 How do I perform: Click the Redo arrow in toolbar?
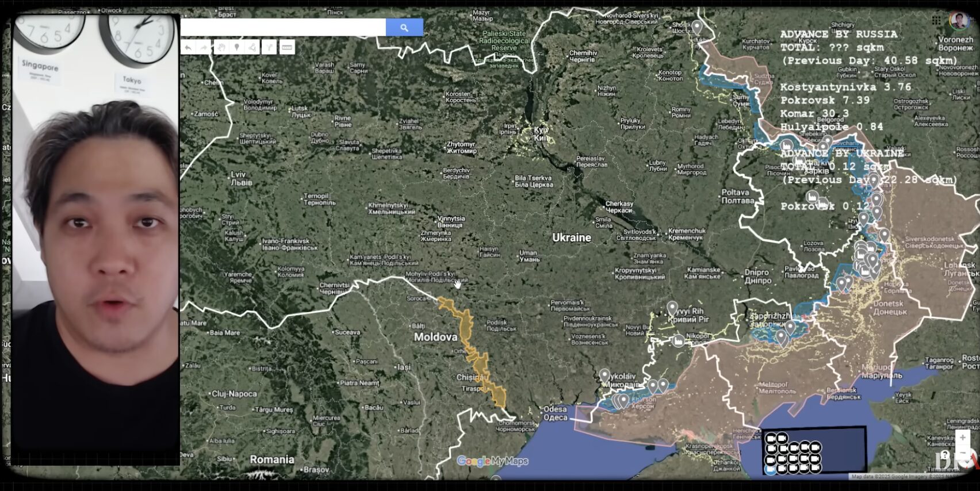[x=204, y=47]
